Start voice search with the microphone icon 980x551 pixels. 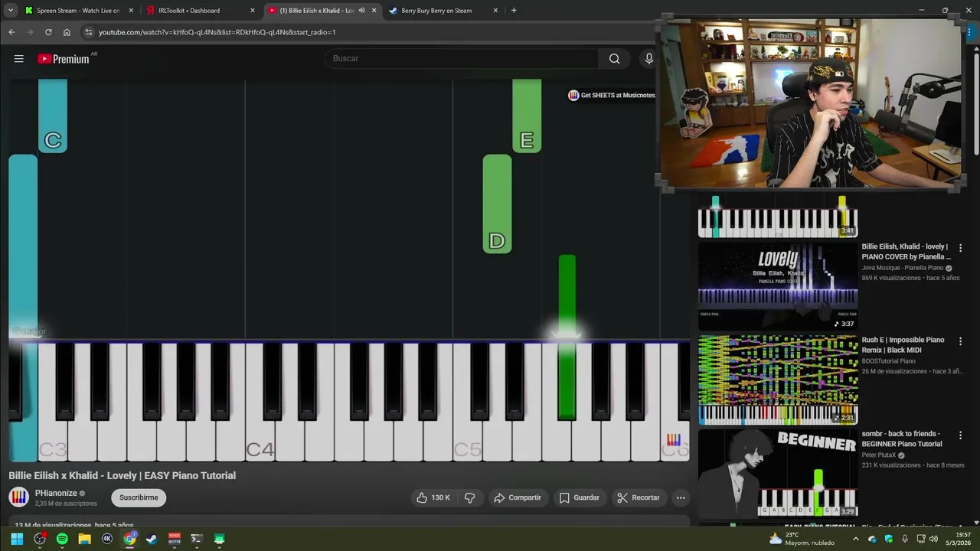pos(648,58)
